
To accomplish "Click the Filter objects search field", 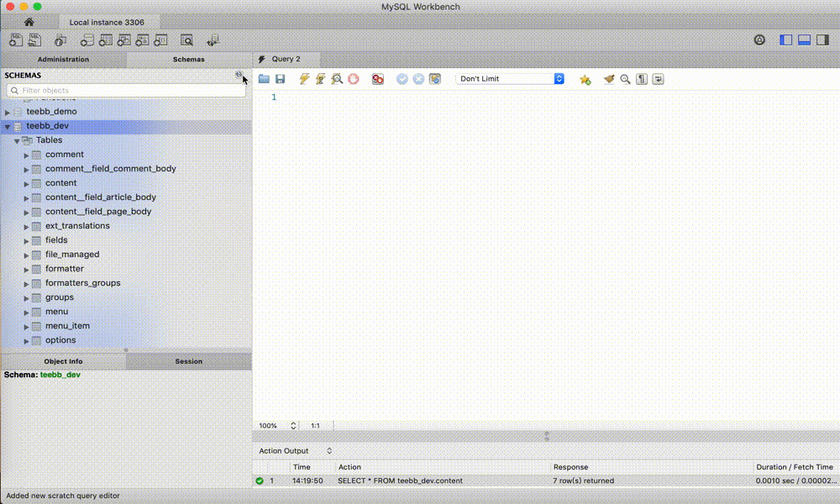I will click(x=127, y=91).
